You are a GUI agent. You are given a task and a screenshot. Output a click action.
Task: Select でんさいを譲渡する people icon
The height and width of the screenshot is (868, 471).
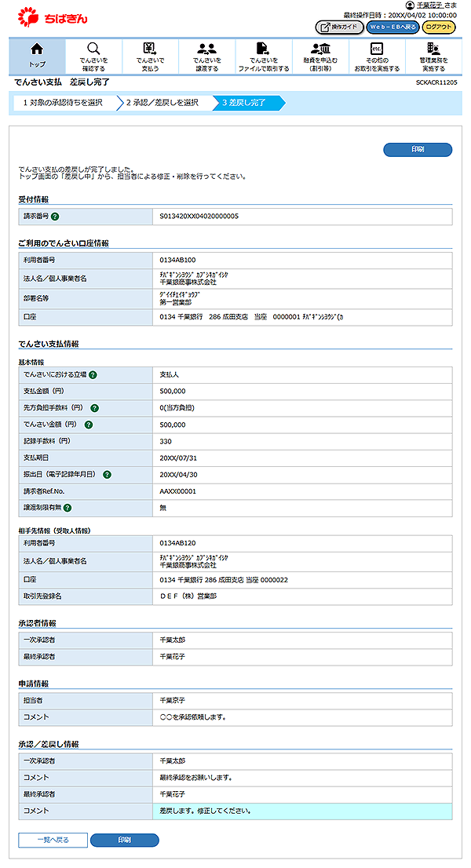[x=206, y=55]
